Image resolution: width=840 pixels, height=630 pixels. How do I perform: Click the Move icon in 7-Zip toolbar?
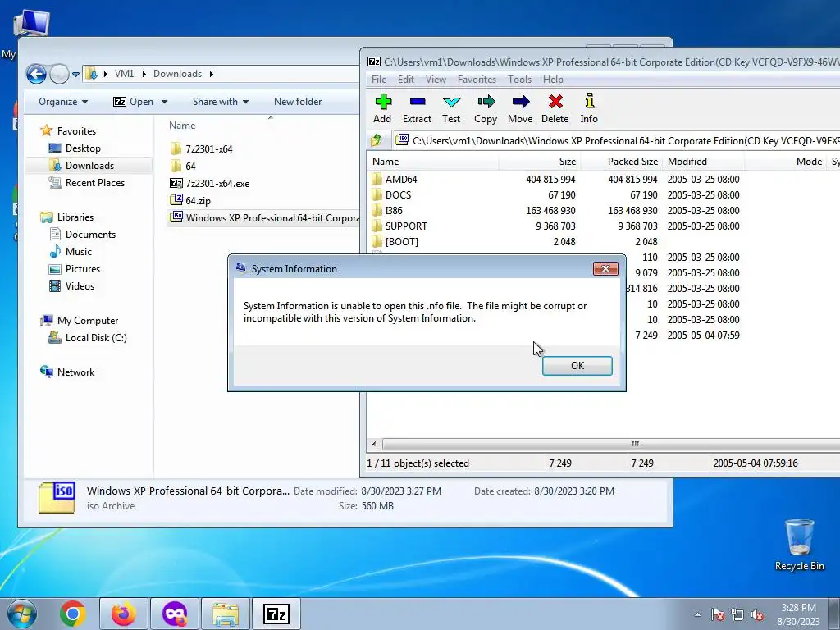click(x=520, y=109)
